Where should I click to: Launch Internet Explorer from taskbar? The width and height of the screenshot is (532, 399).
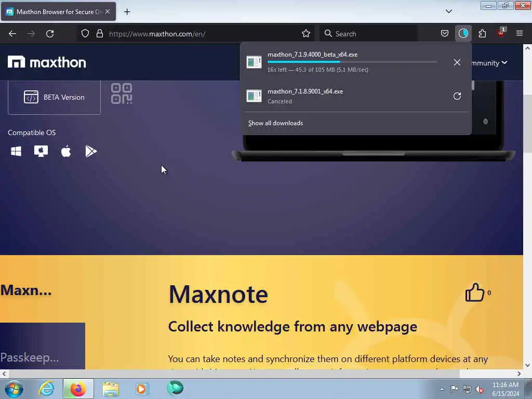pyautogui.click(x=46, y=389)
